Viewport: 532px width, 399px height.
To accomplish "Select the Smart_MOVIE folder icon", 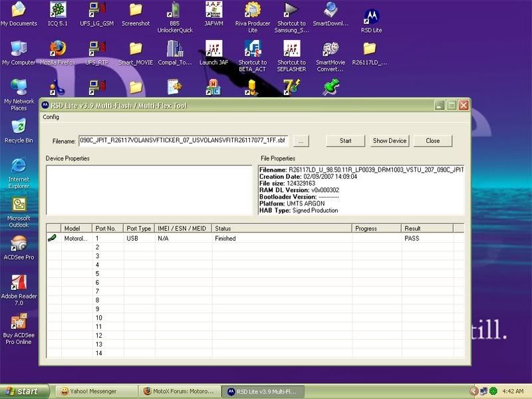I will click(136, 53).
